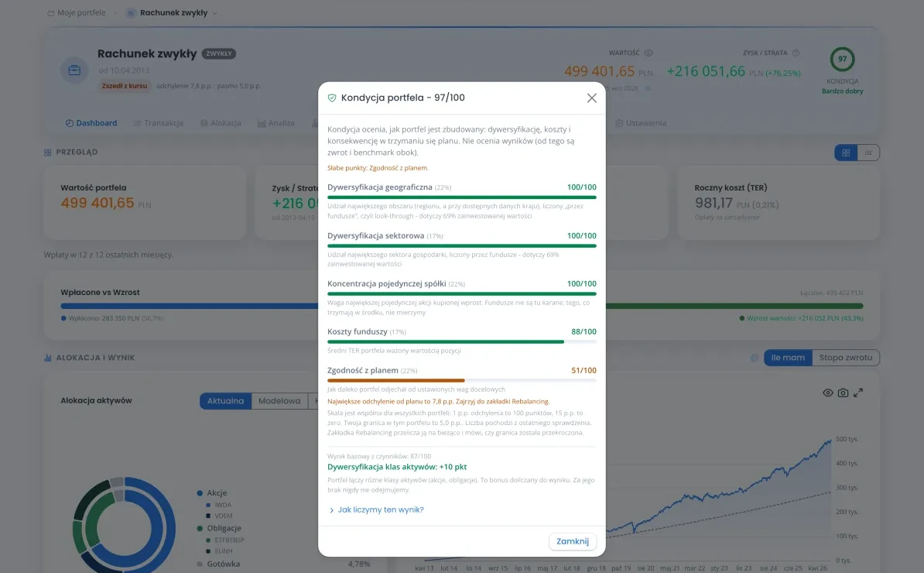This screenshot has width=924, height=573.
Task: Click the briefcase icon beside Rachunek zwykły heading
Action: 74,70
